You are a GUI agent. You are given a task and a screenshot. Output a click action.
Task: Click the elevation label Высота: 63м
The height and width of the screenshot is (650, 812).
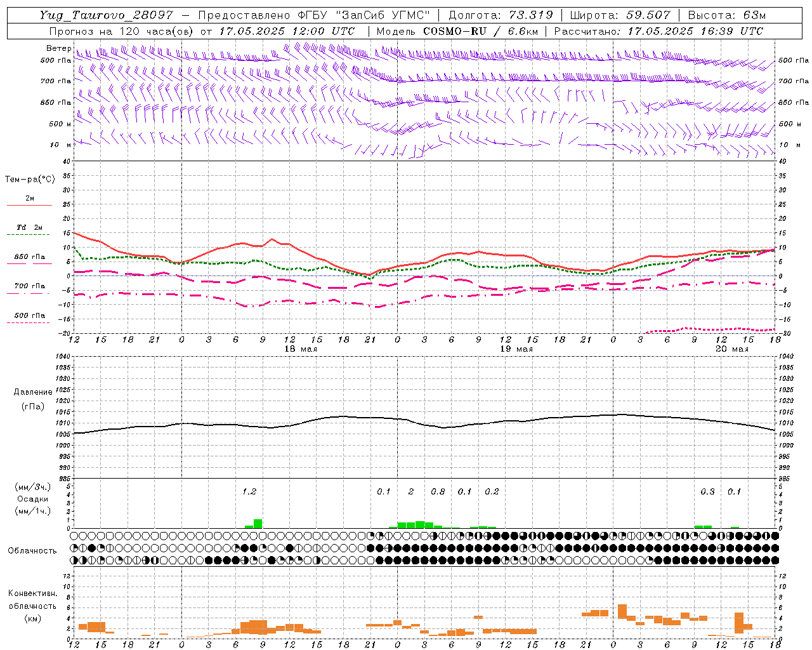(726, 16)
